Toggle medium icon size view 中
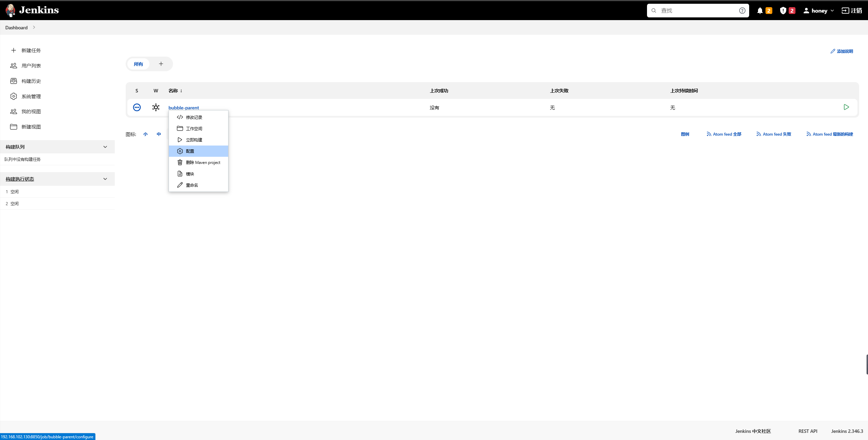 click(158, 134)
